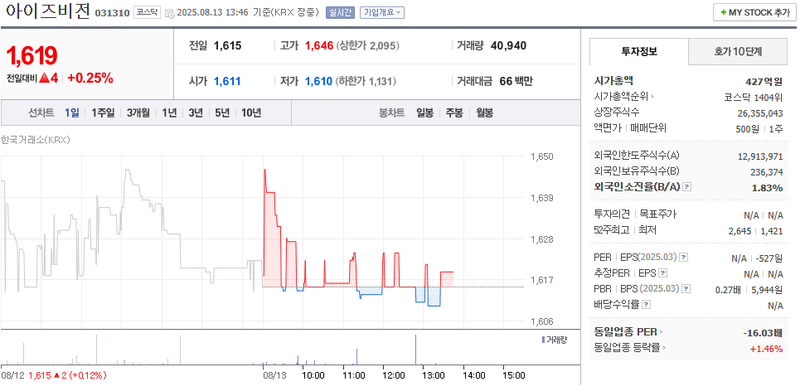This screenshot has width=800, height=385.
Task: Click the MY STOCK 추가 button
Action: tap(755, 13)
